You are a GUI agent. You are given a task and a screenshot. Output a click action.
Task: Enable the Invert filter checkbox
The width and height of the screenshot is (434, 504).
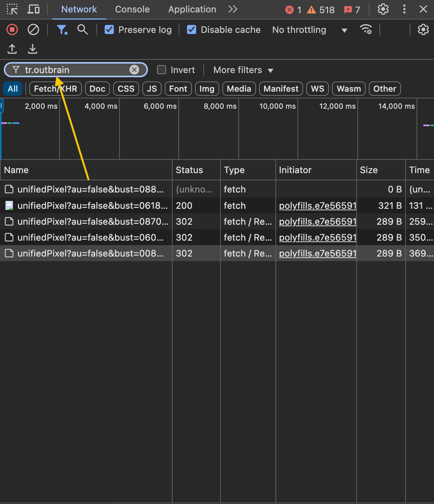161,70
